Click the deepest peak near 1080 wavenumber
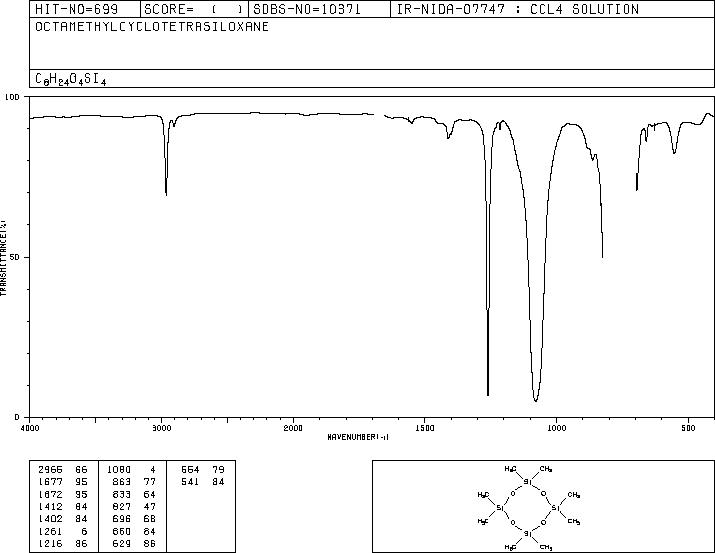The width and height of the screenshot is (715, 553). [535, 400]
